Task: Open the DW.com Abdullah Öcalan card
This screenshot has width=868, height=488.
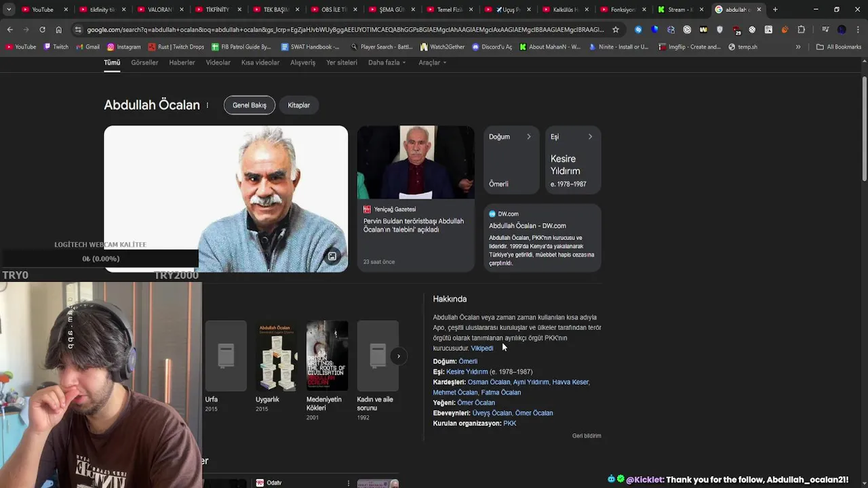Action: point(542,238)
